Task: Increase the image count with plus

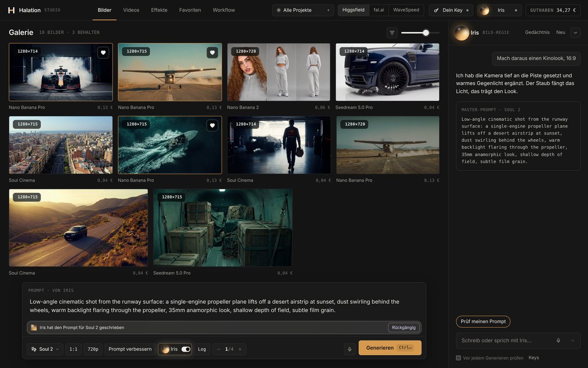Action: click(x=240, y=349)
